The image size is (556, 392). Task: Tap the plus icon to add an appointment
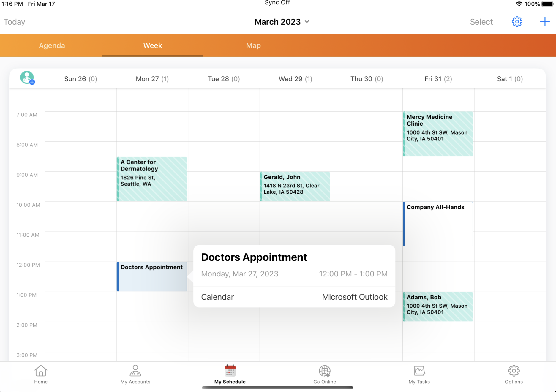click(x=545, y=21)
